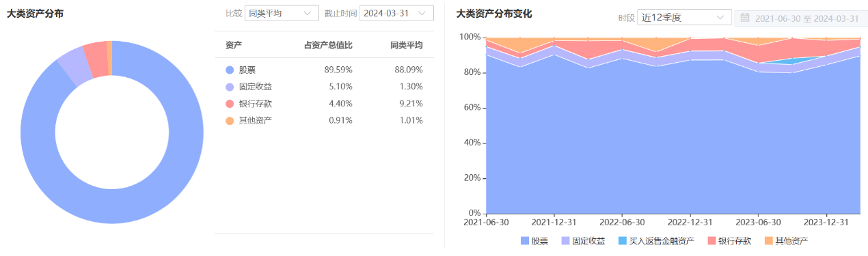Open the 截止时间 2024-03-31 date dropdown
The width and height of the screenshot is (868, 256).
396,13
